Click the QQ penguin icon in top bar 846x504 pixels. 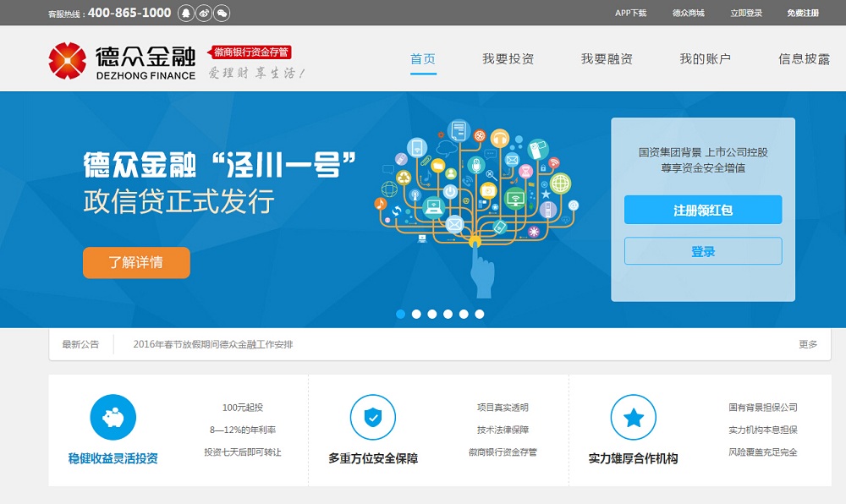(x=186, y=13)
